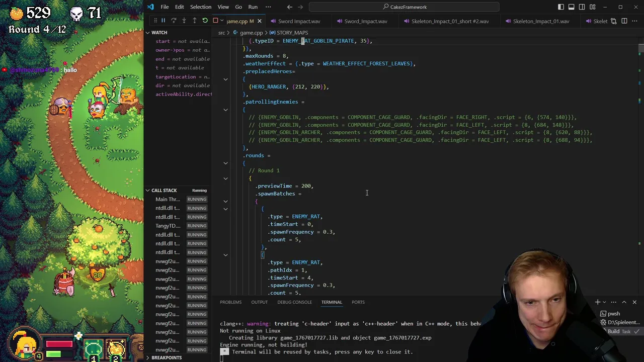Click the VS Code logo icon
The height and width of the screenshot is (362, 644).
[x=150, y=7]
